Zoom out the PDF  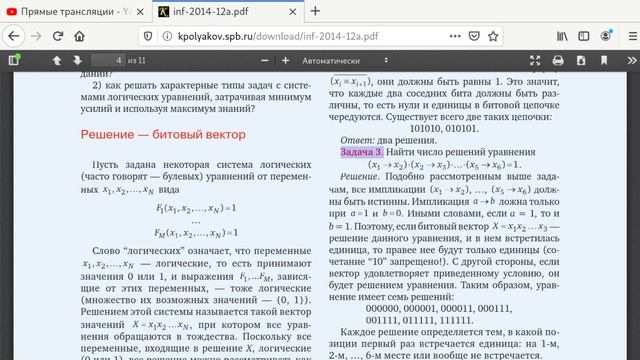tap(264, 60)
